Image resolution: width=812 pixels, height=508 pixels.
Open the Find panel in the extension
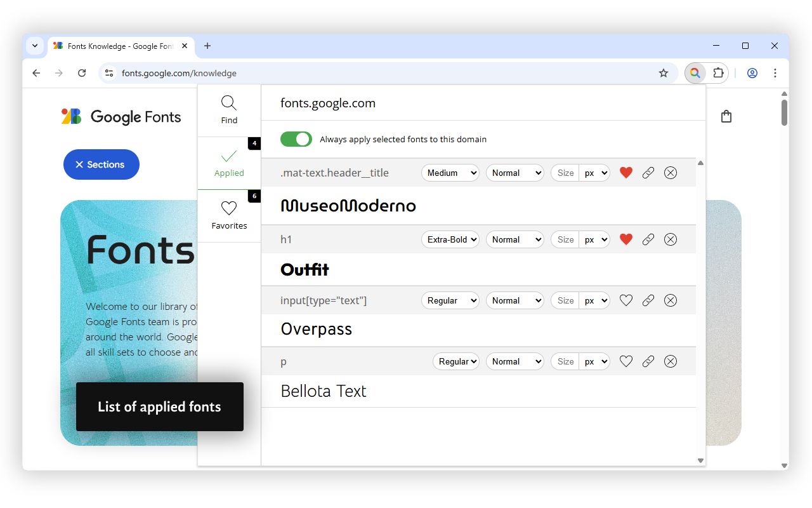pyautogui.click(x=228, y=108)
